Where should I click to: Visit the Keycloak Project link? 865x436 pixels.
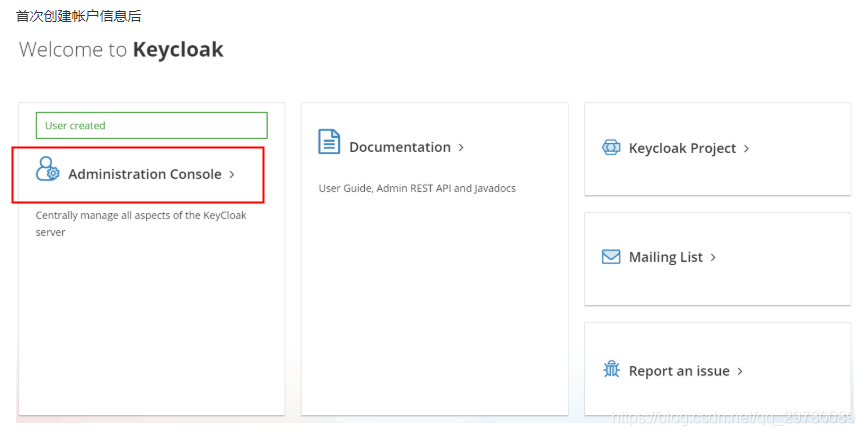click(x=682, y=148)
